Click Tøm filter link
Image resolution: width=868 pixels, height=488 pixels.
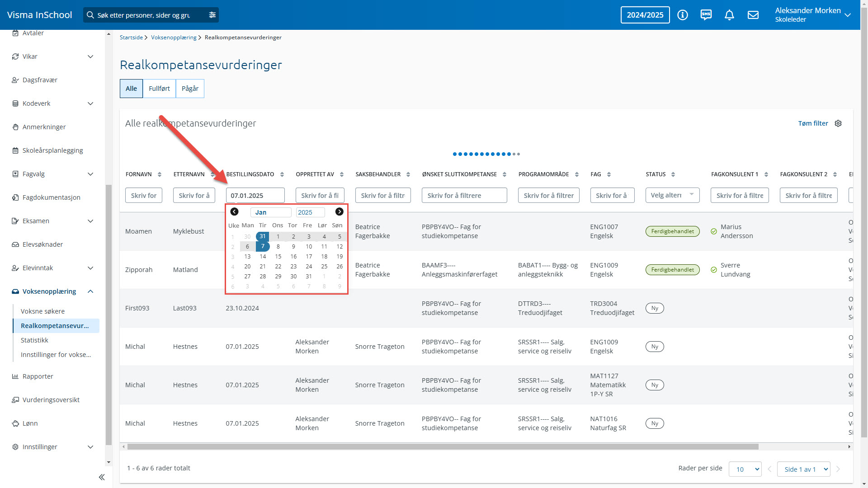click(x=813, y=123)
